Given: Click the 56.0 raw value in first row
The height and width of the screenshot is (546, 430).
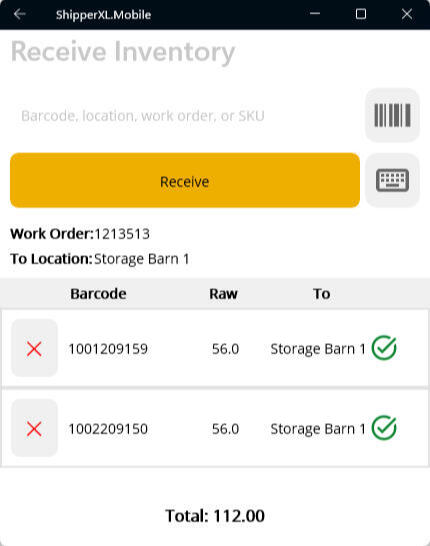Looking at the screenshot, I should [225, 349].
